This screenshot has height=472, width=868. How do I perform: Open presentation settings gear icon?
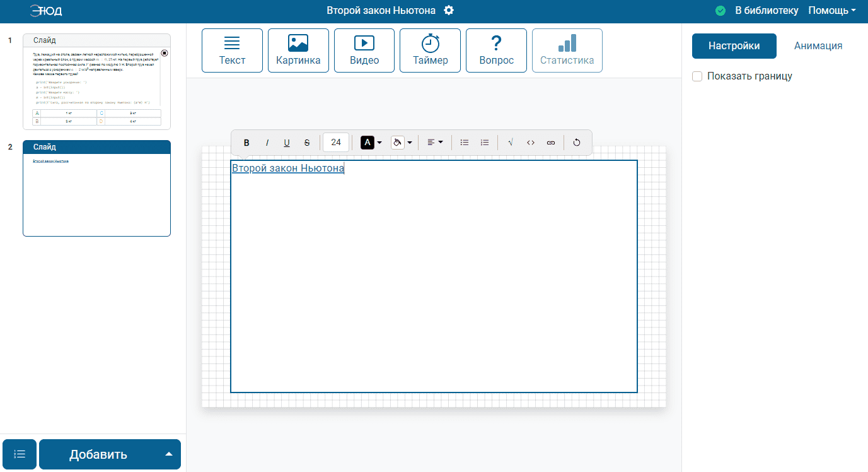449,10
